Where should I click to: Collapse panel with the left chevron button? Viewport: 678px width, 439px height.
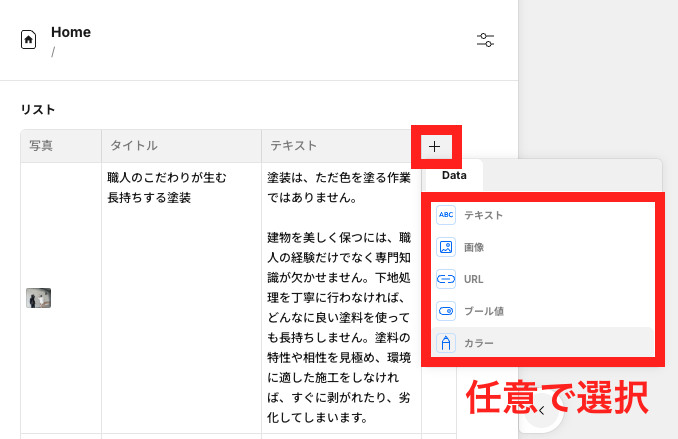pos(541,411)
